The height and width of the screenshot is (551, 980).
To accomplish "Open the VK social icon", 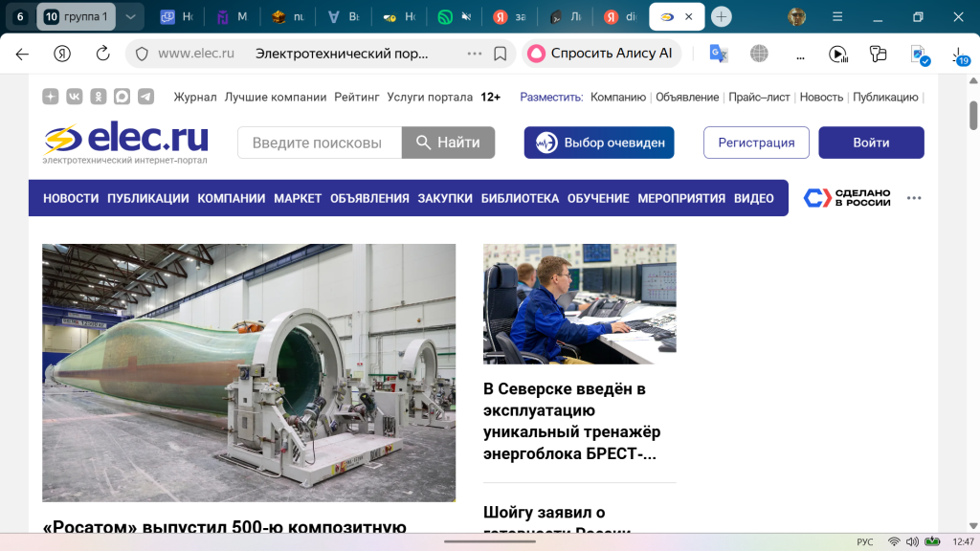I will 75,97.
